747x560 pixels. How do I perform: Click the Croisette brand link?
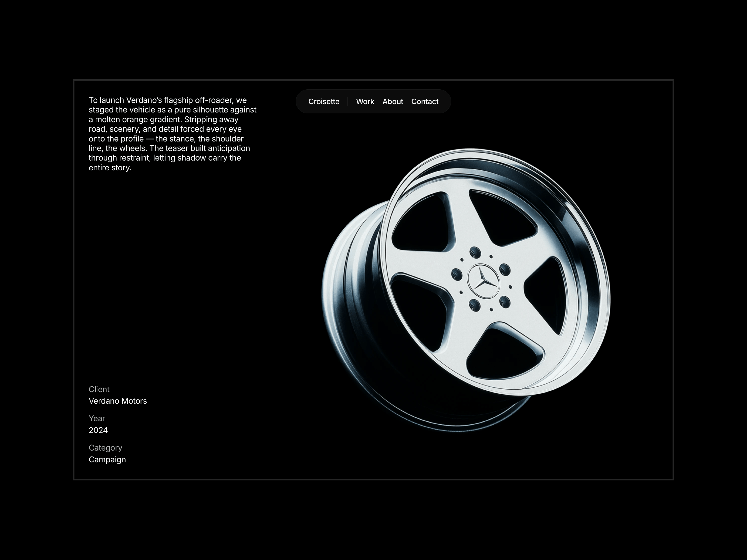[324, 101]
